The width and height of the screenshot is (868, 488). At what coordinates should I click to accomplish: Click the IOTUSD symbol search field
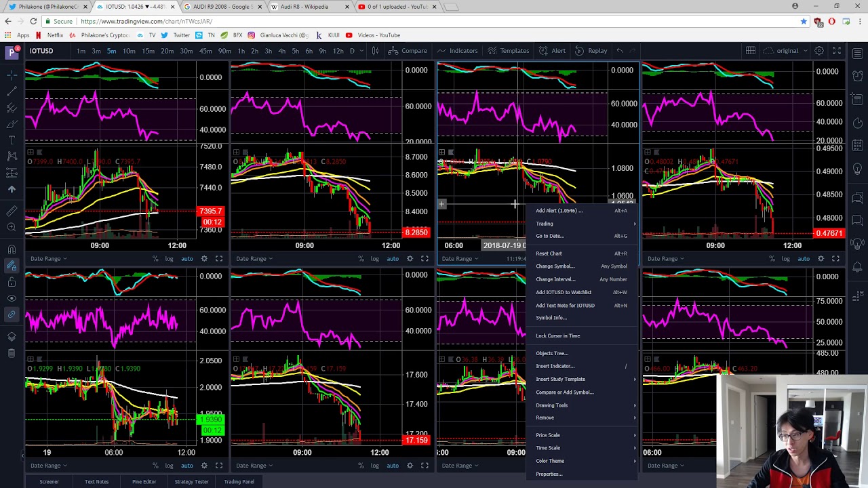coord(48,51)
